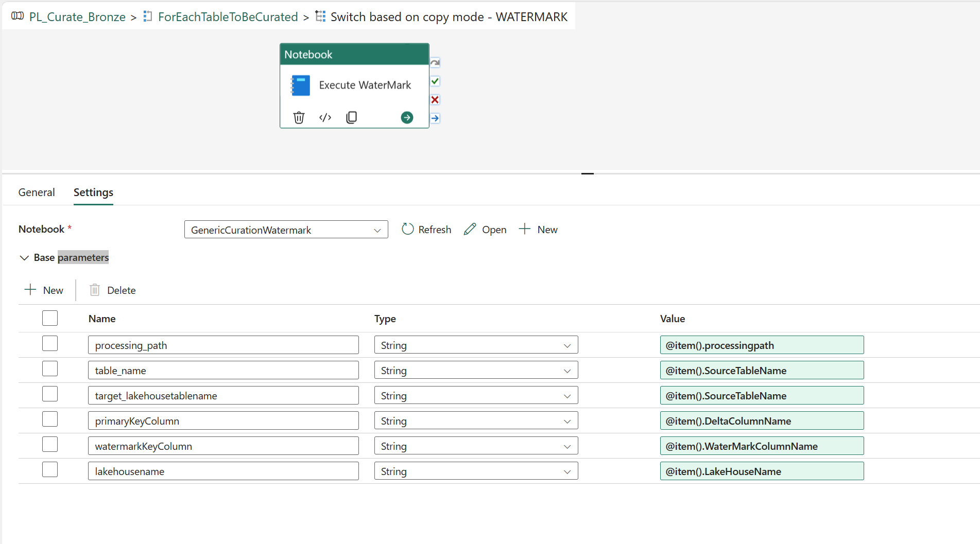The height and width of the screenshot is (544, 980).
Task: Open the String type dropdown for table_name
Action: pyautogui.click(x=566, y=370)
